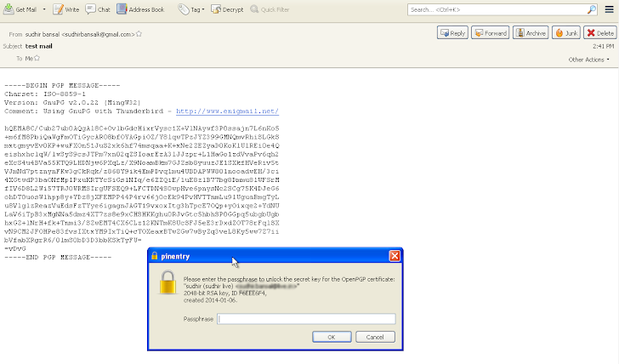Image resolution: width=619 pixels, height=364 pixels.
Task: Open the Chat window
Action: [98, 9]
